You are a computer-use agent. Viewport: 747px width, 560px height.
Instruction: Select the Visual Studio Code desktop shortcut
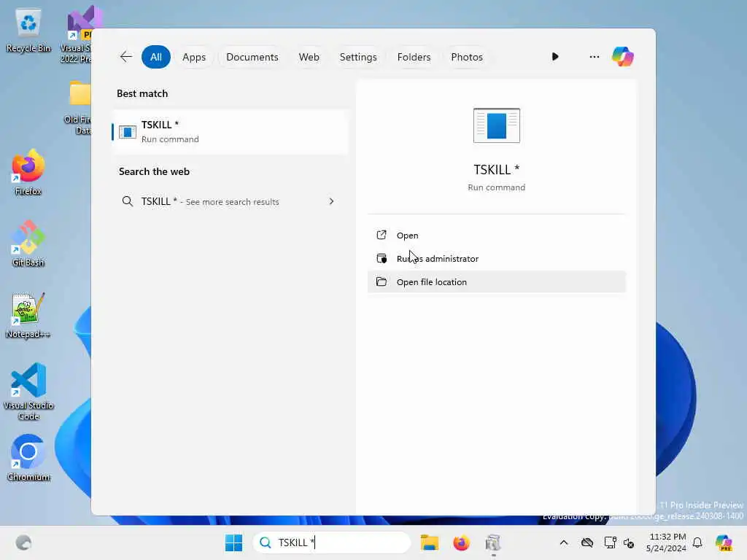point(28,392)
